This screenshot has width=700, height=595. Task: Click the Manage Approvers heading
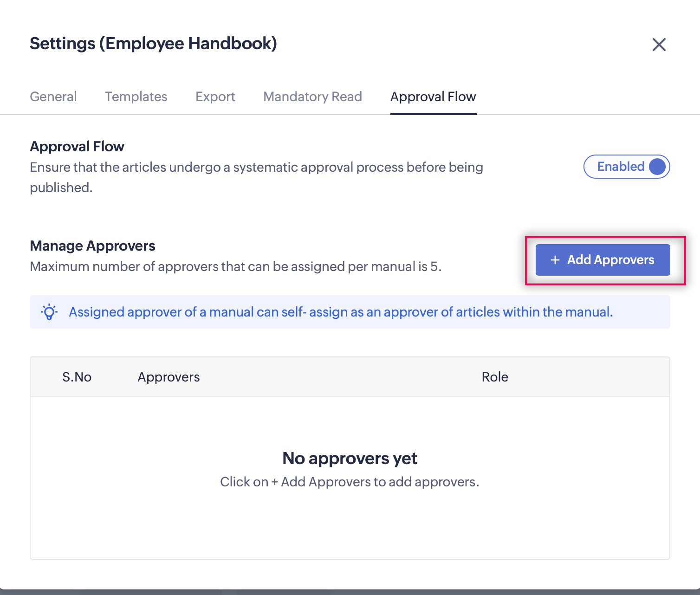tap(92, 246)
